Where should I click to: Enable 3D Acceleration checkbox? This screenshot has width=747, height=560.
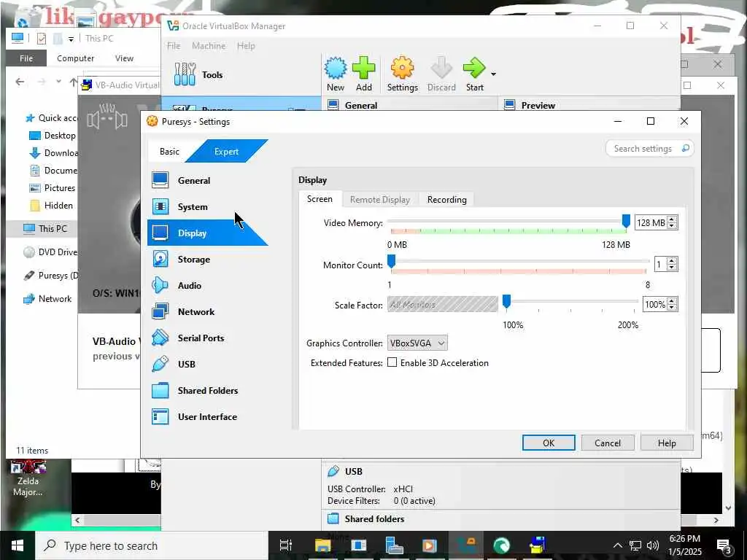(392, 362)
